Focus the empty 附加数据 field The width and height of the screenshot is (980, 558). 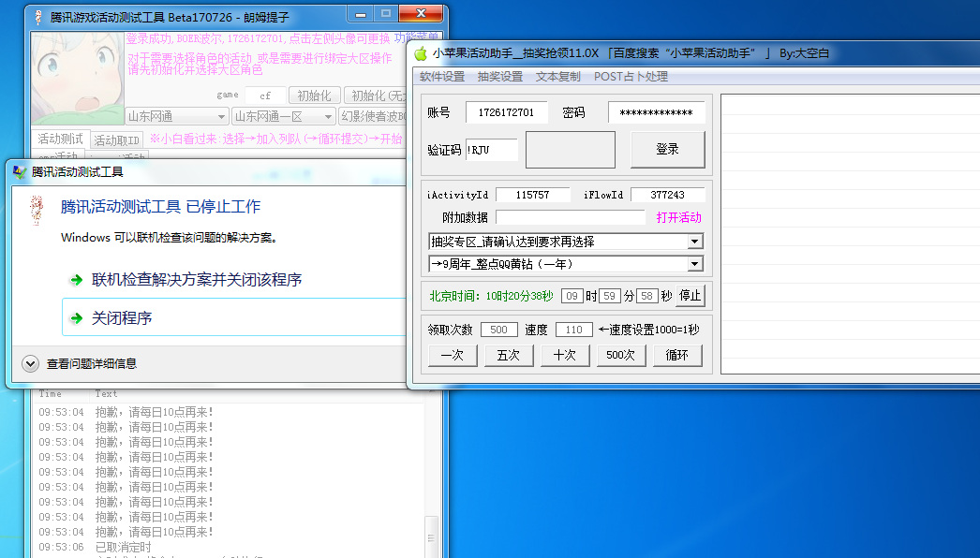tap(571, 217)
